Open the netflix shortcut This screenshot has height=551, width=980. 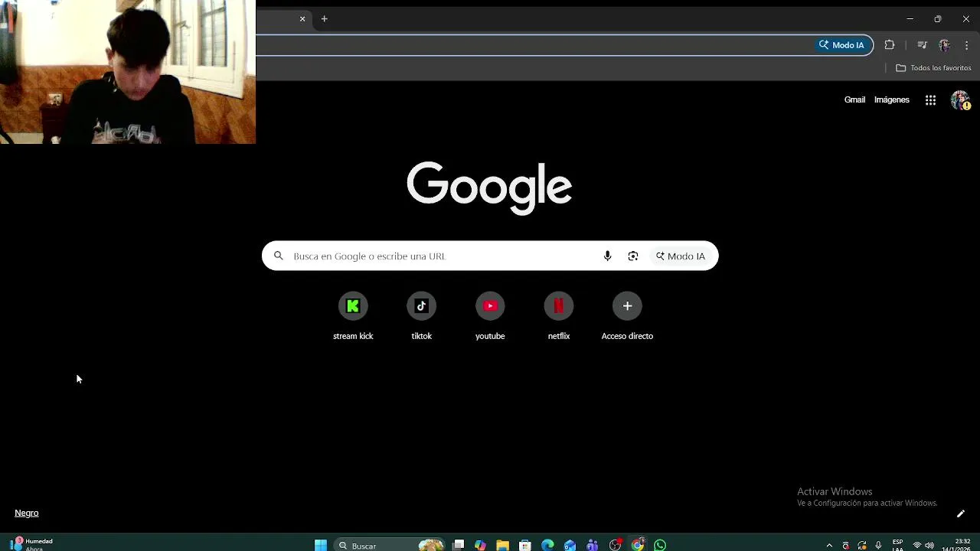tap(559, 317)
